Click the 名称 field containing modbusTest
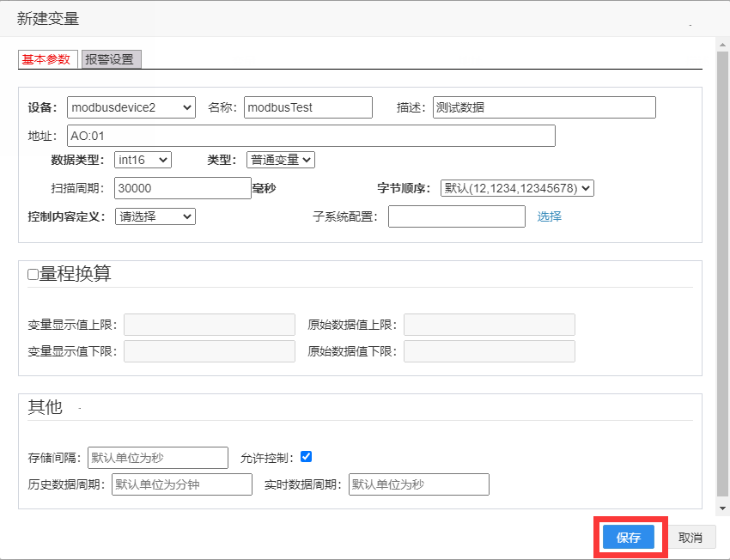 click(x=308, y=107)
